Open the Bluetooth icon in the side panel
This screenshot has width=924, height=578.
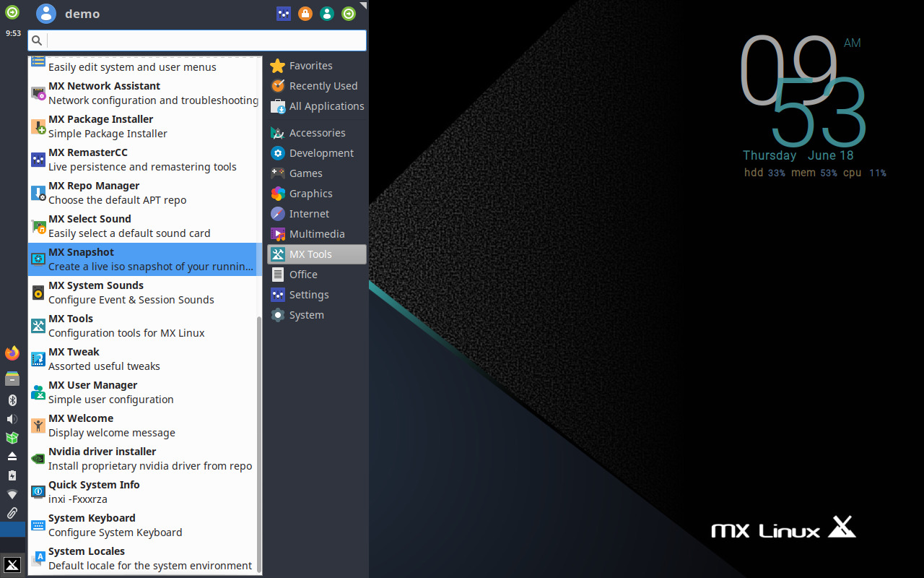pyautogui.click(x=12, y=400)
